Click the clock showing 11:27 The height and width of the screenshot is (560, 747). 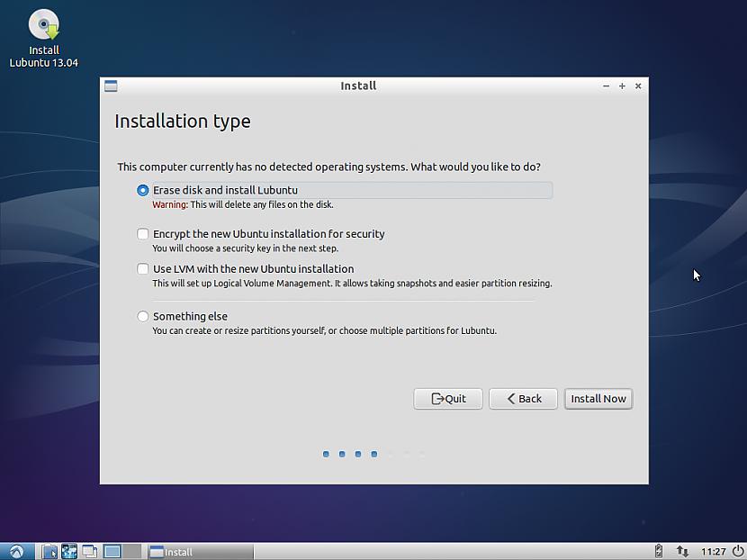coord(713,552)
